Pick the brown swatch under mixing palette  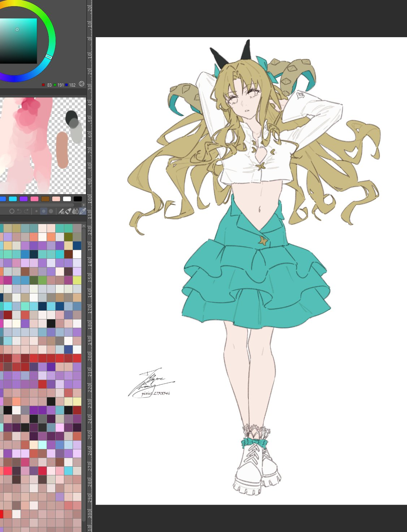(45, 199)
